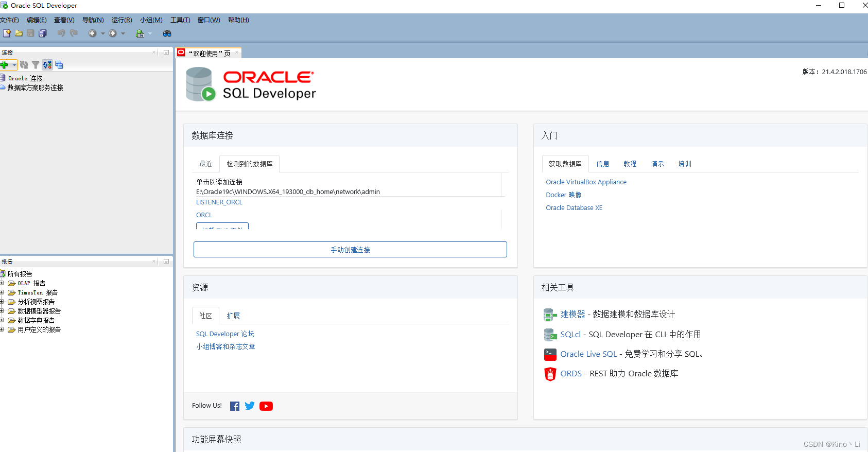The width and height of the screenshot is (868, 452).
Task: Click the Data Modeler icon under 相关工具
Action: point(550,315)
